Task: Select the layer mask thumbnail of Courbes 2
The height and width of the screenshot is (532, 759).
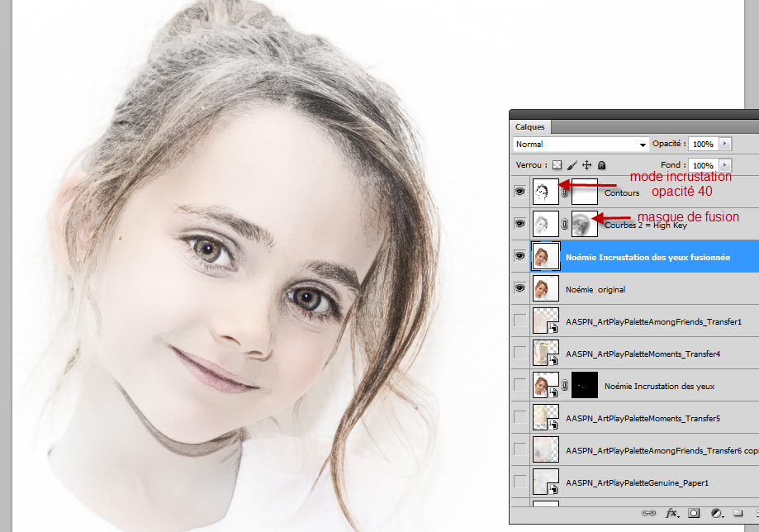Action: click(584, 223)
